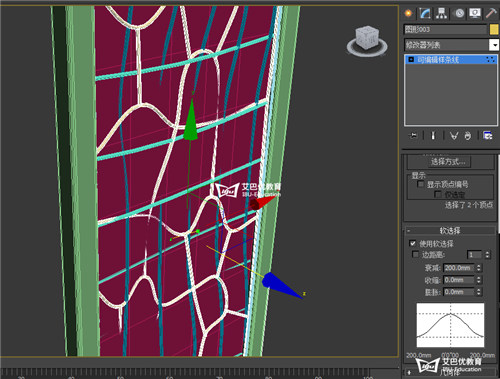
Task: Click the blue Z-axis gizmo arrow
Action: [282, 285]
